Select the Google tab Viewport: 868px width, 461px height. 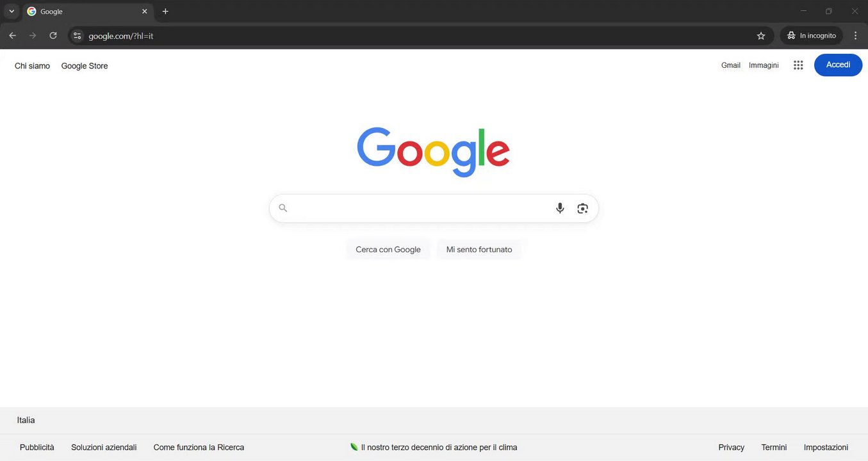(88, 12)
